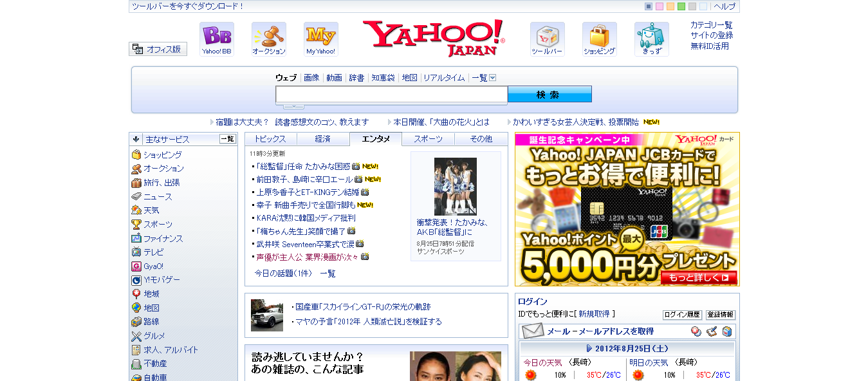This screenshot has height=381, width=868.
Task: Click the もっと詳しく banner button
Action: tap(698, 278)
